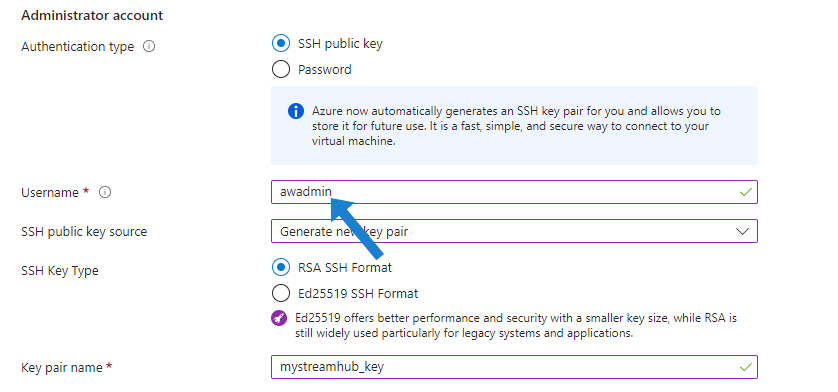The image size is (838, 392).
Task: Select RSA SSH Format key type
Action: point(281,267)
